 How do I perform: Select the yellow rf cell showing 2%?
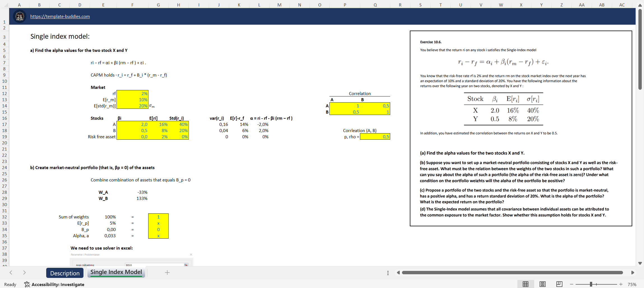point(132,93)
